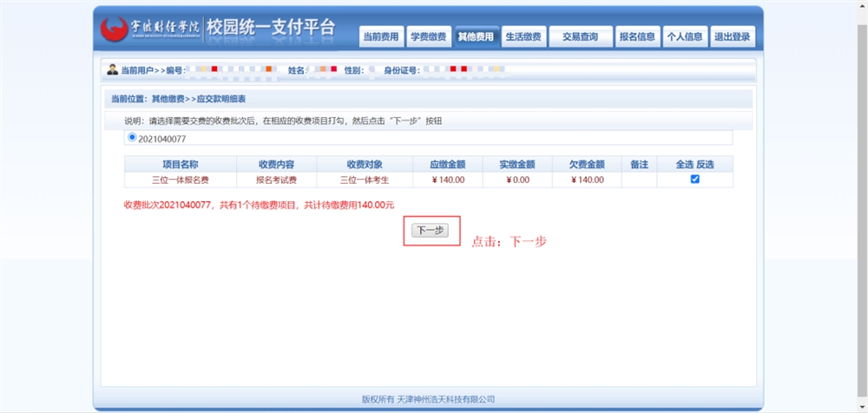Click the 下一步 button
Screen dimensions: 868x413
[431, 231]
